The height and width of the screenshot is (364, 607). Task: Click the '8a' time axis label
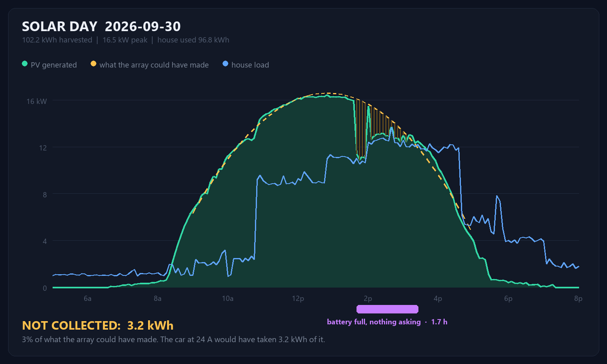pyautogui.click(x=157, y=298)
